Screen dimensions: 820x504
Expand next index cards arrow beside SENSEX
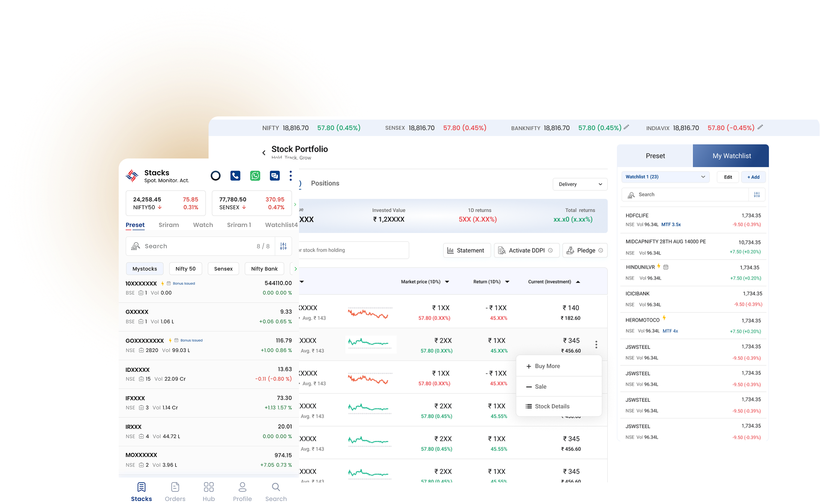click(295, 204)
